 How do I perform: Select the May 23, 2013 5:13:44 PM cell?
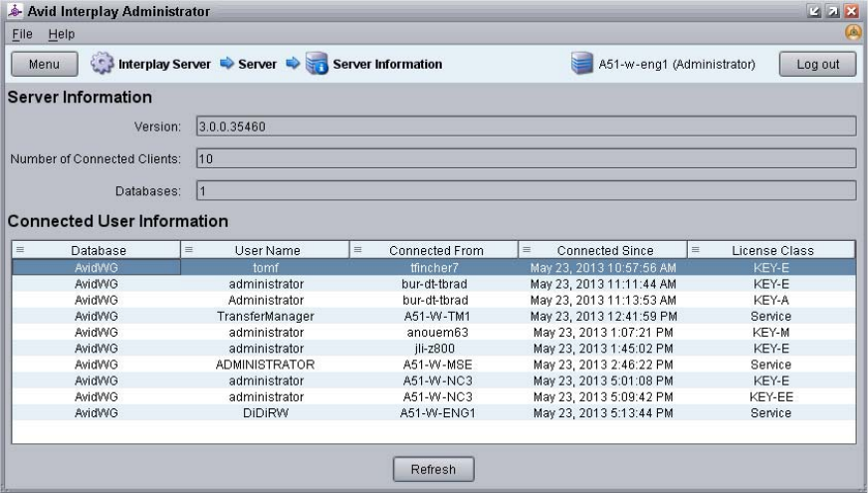point(603,412)
